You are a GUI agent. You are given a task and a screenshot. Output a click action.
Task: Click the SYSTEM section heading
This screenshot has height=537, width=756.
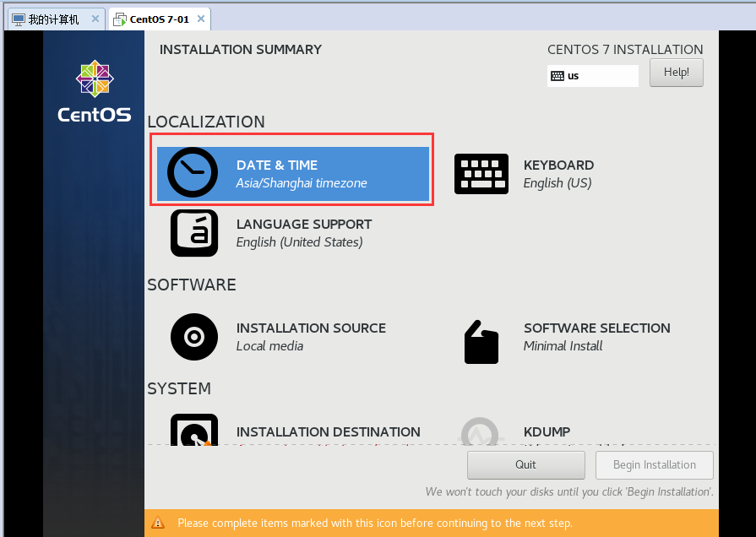(x=179, y=388)
